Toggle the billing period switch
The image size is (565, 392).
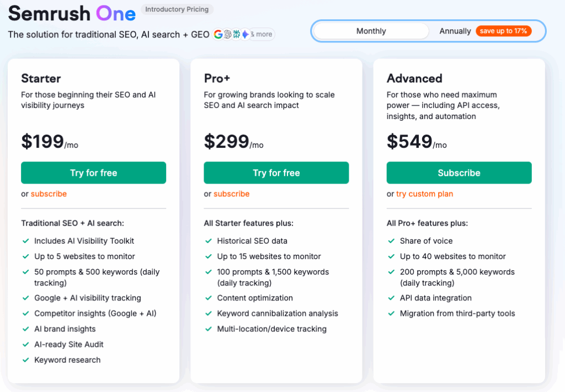pyautogui.click(x=428, y=31)
